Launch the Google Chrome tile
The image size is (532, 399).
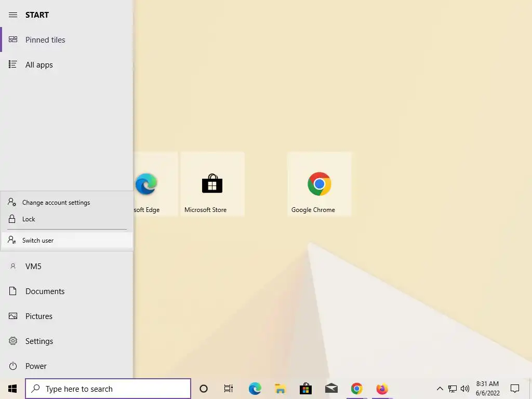(x=320, y=184)
